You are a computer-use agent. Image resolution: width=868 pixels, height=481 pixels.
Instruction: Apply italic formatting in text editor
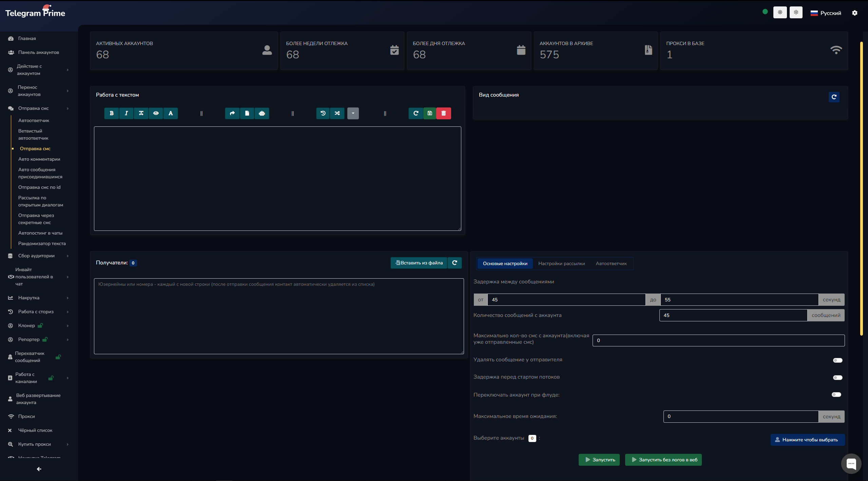[126, 113]
